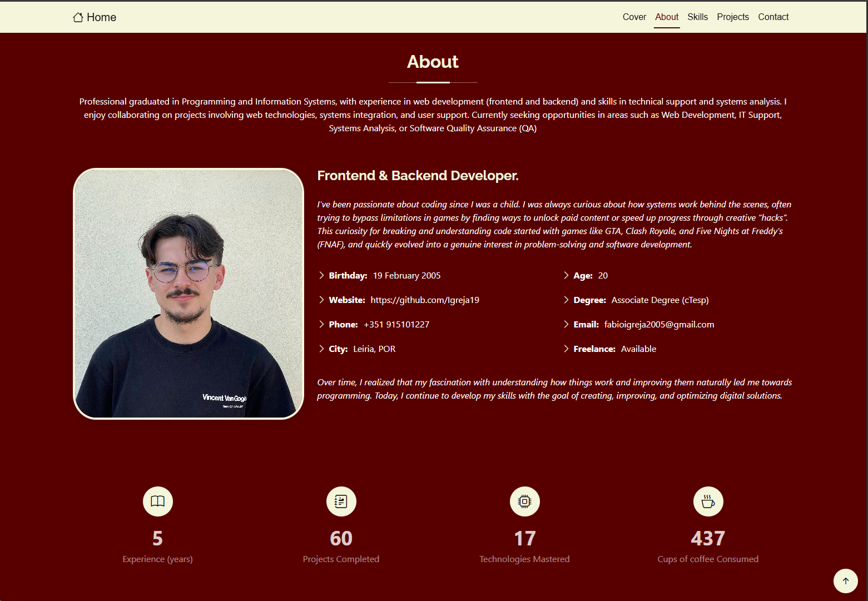Click the Home brand link
This screenshot has height=601, width=868.
click(101, 17)
